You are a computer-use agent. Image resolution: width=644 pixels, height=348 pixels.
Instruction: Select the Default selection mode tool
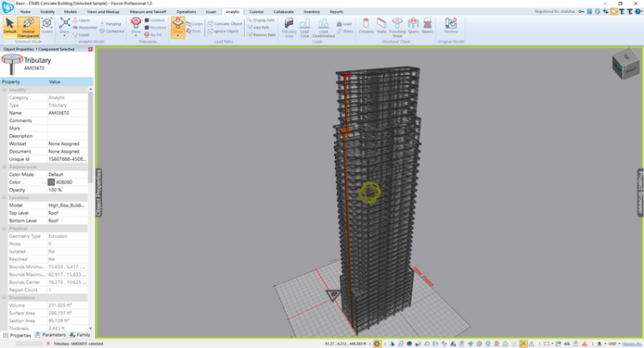[x=9, y=27]
